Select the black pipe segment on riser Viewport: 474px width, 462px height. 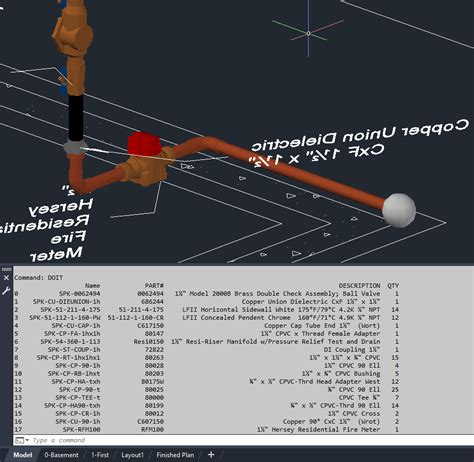tap(76, 117)
